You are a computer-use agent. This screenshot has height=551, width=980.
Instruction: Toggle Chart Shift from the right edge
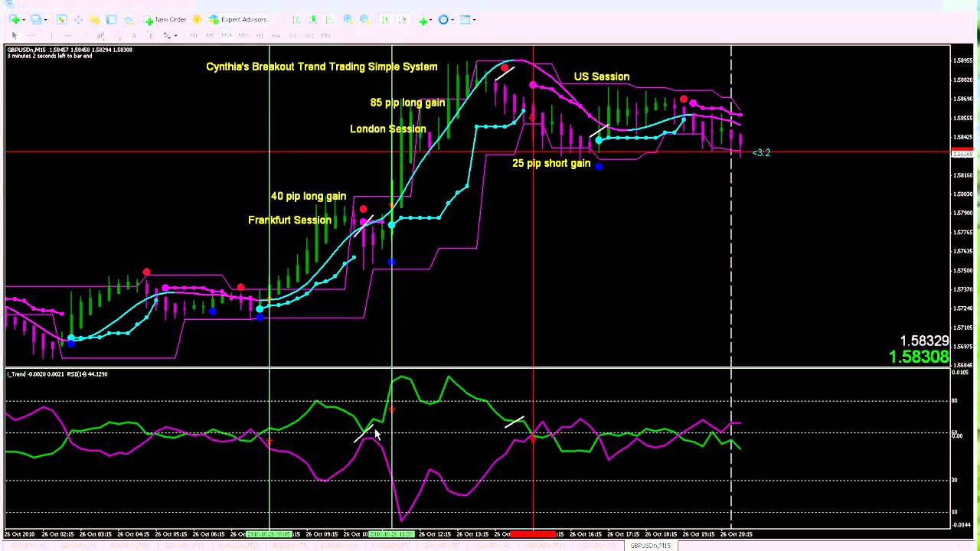[403, 19]
